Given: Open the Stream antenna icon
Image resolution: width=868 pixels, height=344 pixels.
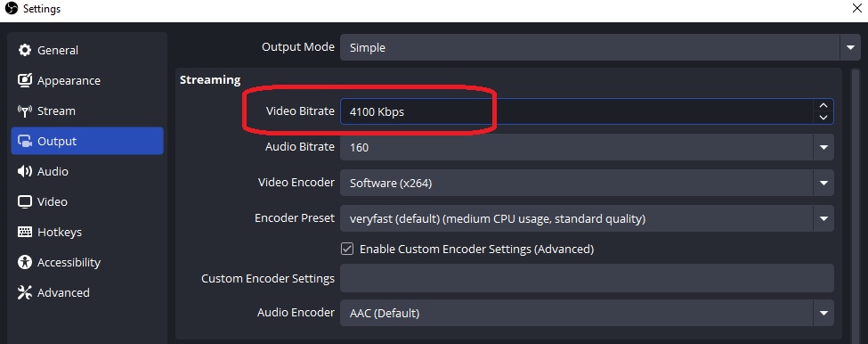Looking at the screenshot, I should coord(25,111).
